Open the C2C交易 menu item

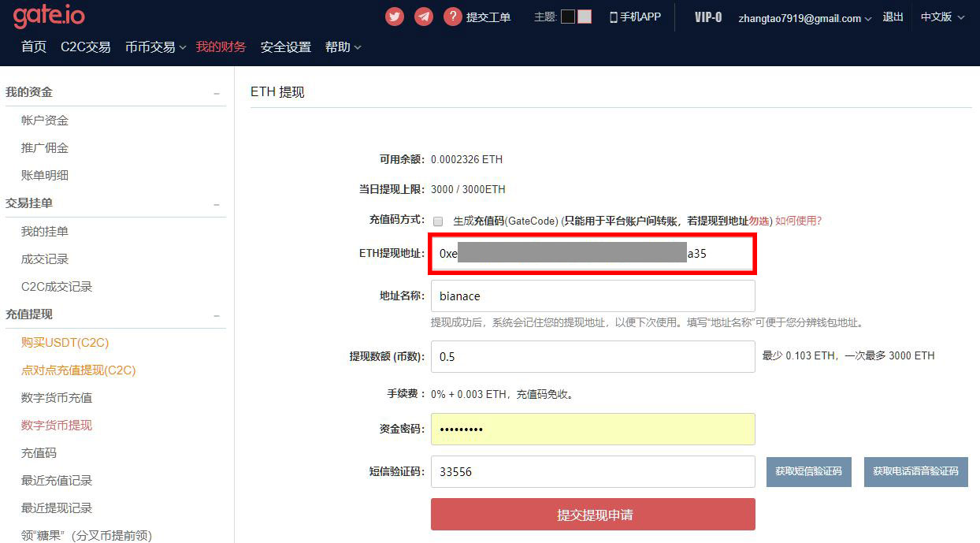[86, 47]
